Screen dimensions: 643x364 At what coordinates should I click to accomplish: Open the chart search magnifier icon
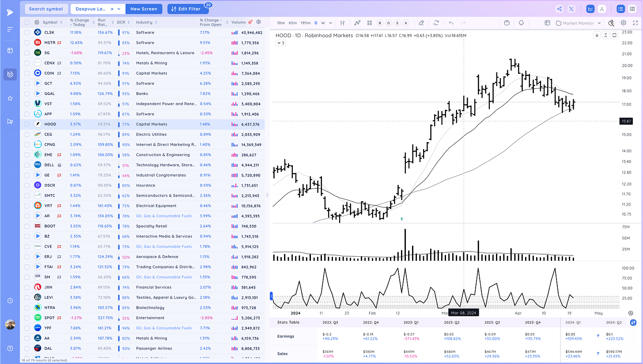pos(611,23)
